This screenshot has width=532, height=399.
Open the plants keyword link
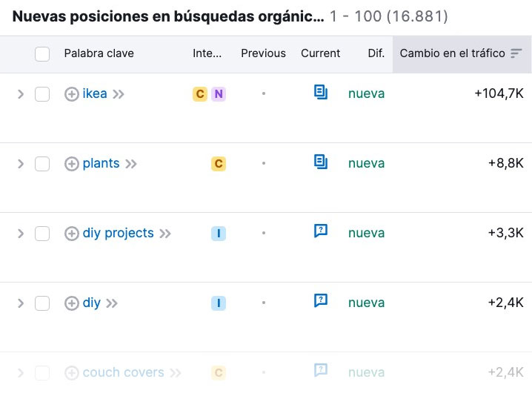tap(101, 163)
